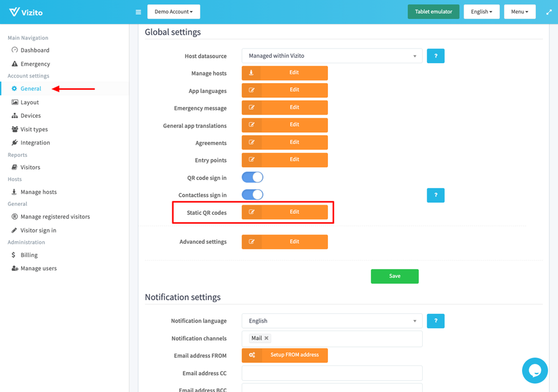Open the Demo Account dropdown
Screen dimensions: 558x392
click(x=174, y=12)
